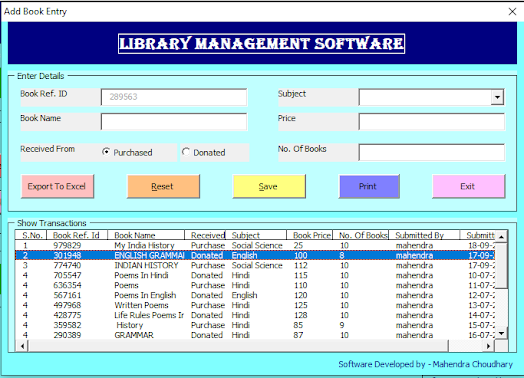Click scroll up arrow of transactions list

coord(501,237)
